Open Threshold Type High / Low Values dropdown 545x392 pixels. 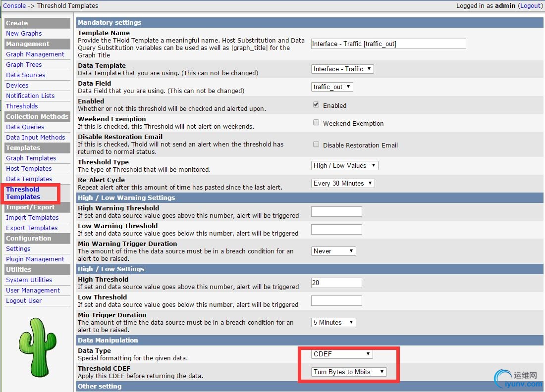click(x=344, y=166)
